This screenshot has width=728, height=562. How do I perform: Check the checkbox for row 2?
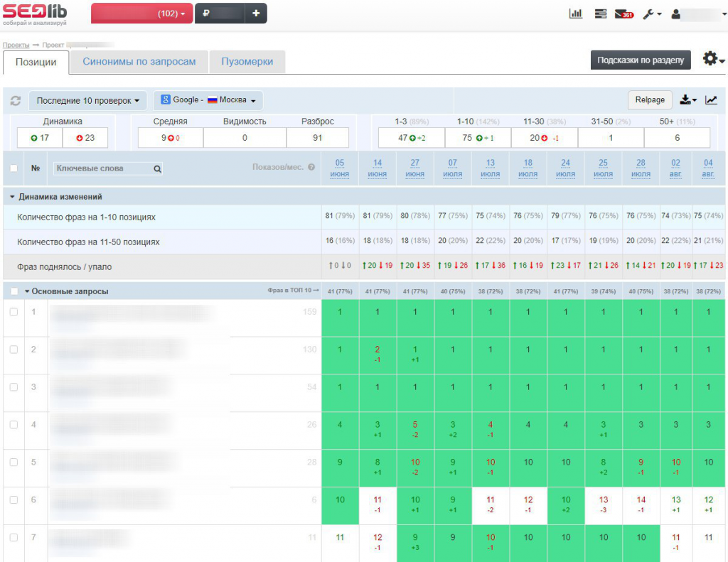tap(14, 350)
